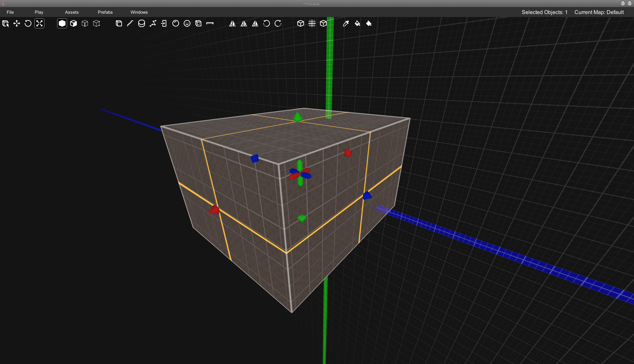Open the Play menu

click(39, 12)
